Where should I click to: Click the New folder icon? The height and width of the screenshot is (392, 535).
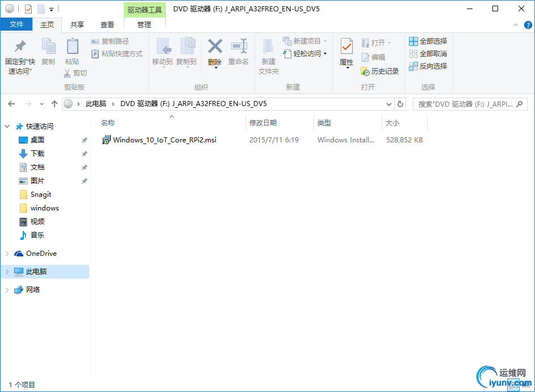[268, 47]
